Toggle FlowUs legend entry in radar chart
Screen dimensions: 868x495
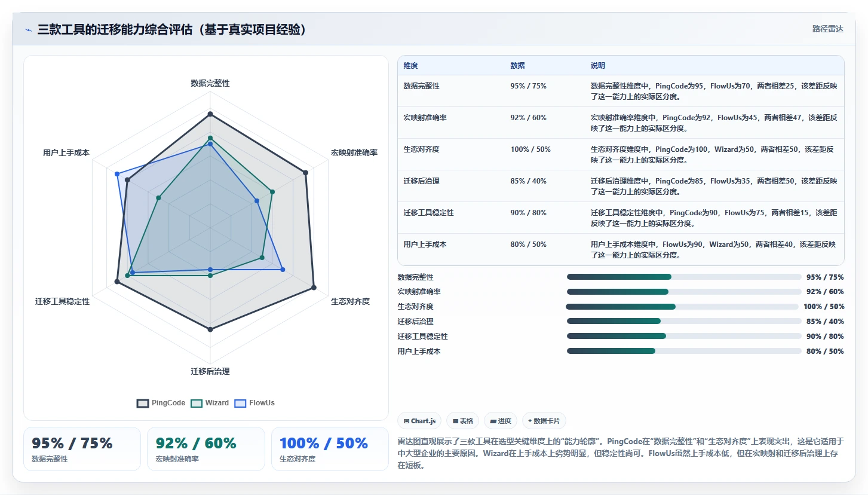click(x=254, y=403)
